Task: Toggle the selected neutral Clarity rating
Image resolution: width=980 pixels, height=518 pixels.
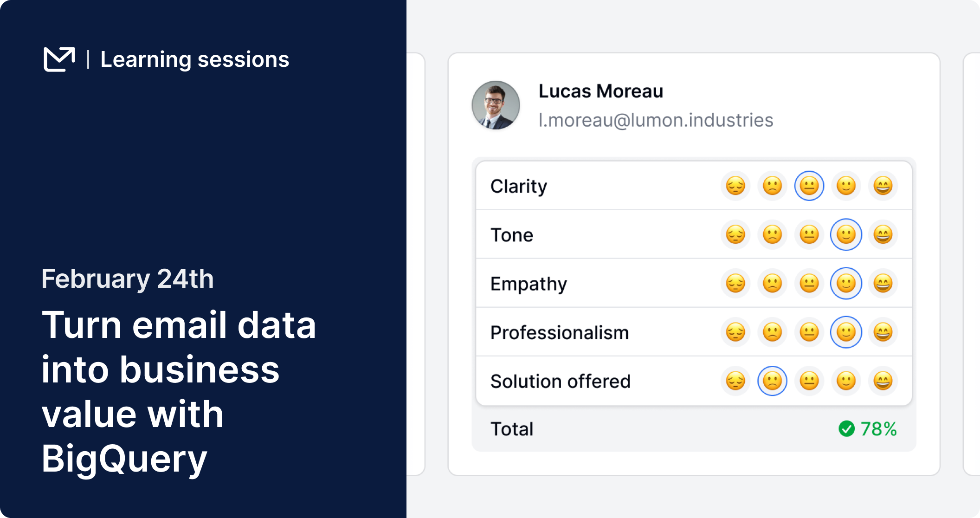Action: pyautogui.click(x=809, y=186)
